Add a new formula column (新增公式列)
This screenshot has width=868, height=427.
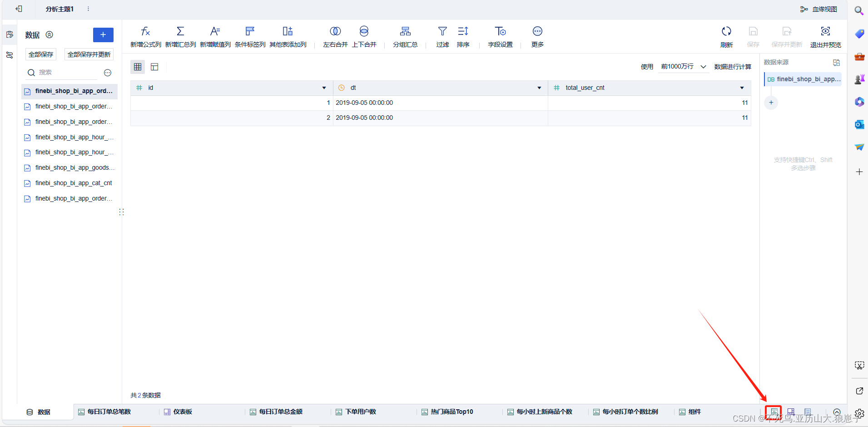pos(145,37)
